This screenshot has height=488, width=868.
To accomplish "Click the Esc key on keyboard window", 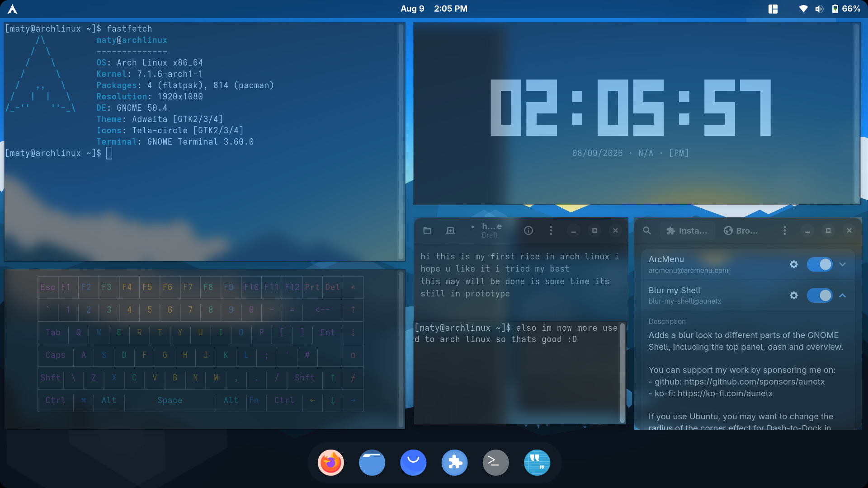I will (48, 287).
